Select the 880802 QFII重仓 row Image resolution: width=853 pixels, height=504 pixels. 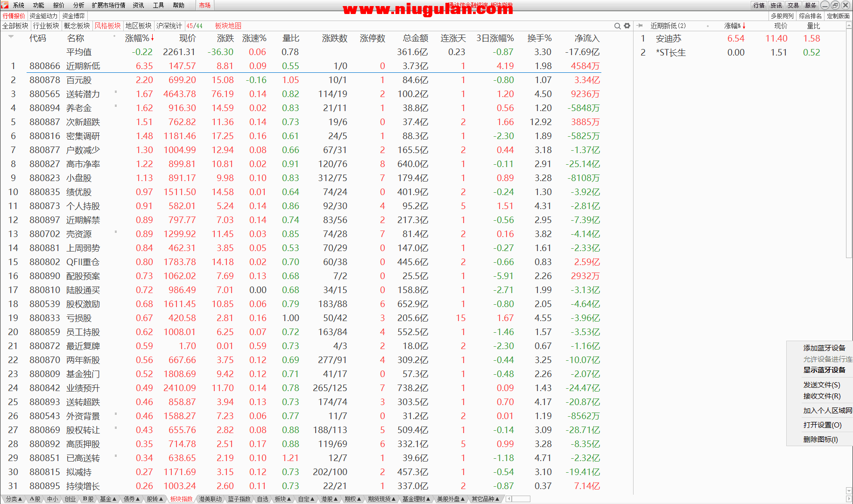(301, 262)
